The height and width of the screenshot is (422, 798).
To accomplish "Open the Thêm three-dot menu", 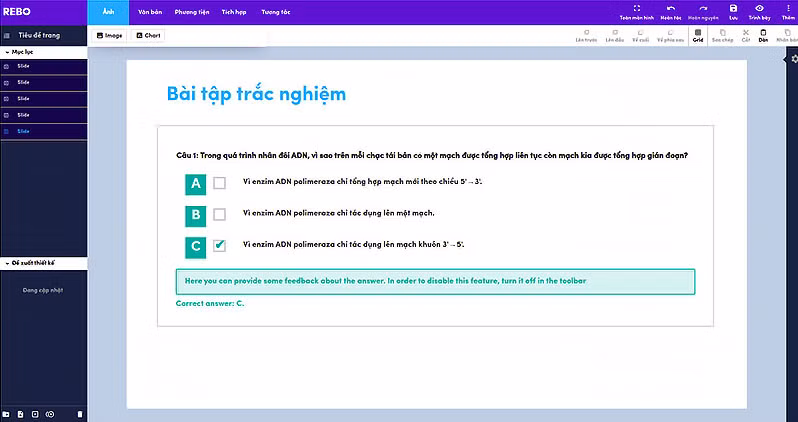I will coord(788,8).
